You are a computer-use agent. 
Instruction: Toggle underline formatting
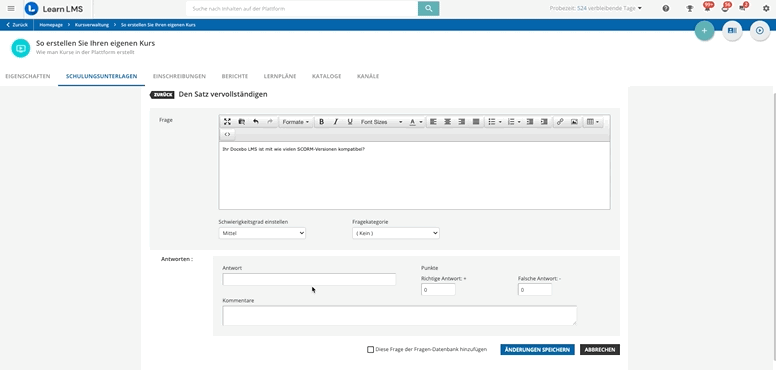click(x=350, y=122)
